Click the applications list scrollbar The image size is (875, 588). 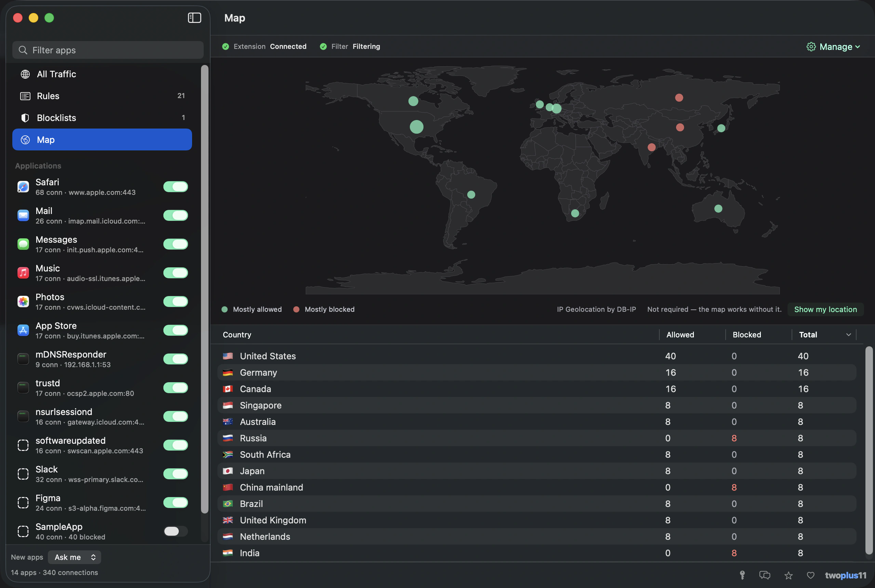coord(204,289)
